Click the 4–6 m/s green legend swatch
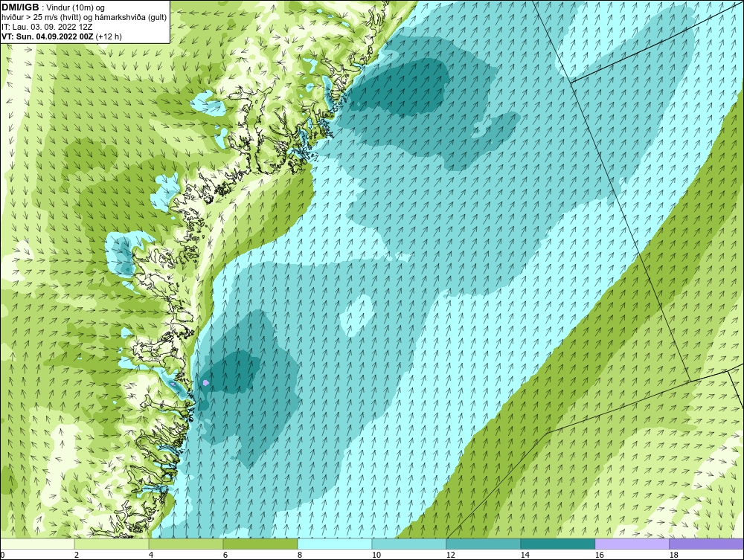The image size is (744, 560). [x=186, y=544]
